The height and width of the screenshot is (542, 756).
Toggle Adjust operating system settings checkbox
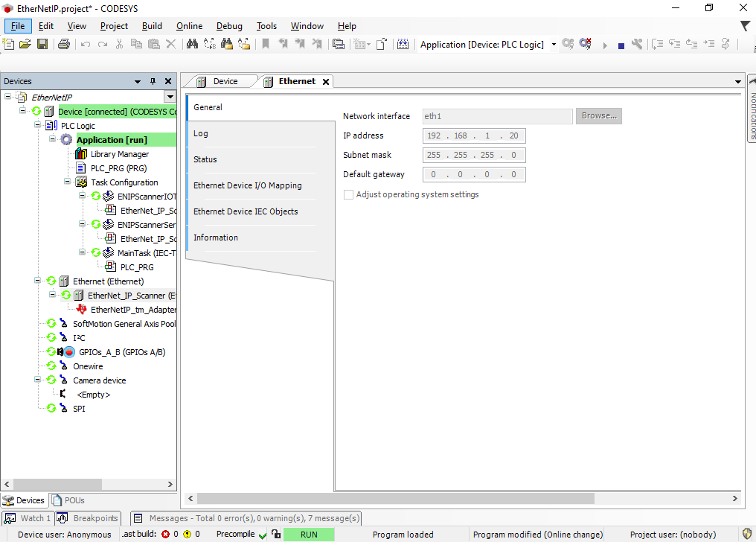click(348, 194)
